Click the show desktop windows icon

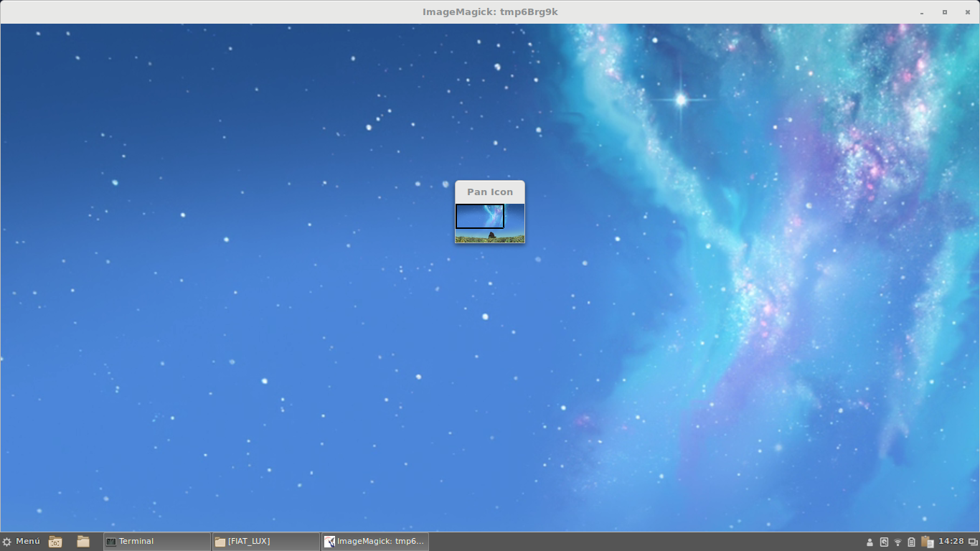click(973, 542)
